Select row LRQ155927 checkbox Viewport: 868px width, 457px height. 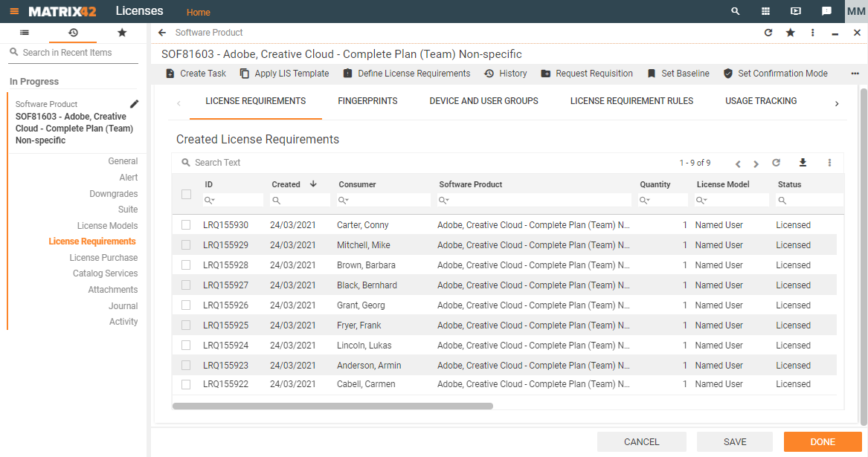tap(186, 285)
